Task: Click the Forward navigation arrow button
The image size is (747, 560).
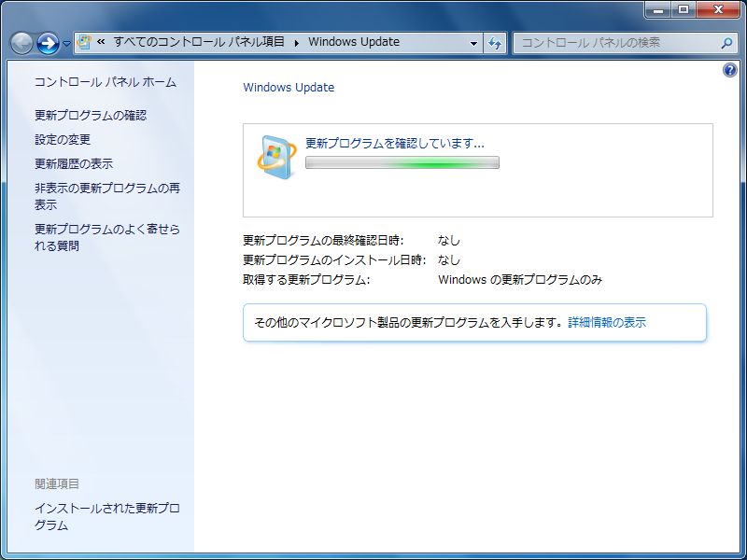Action: point(48,43)
